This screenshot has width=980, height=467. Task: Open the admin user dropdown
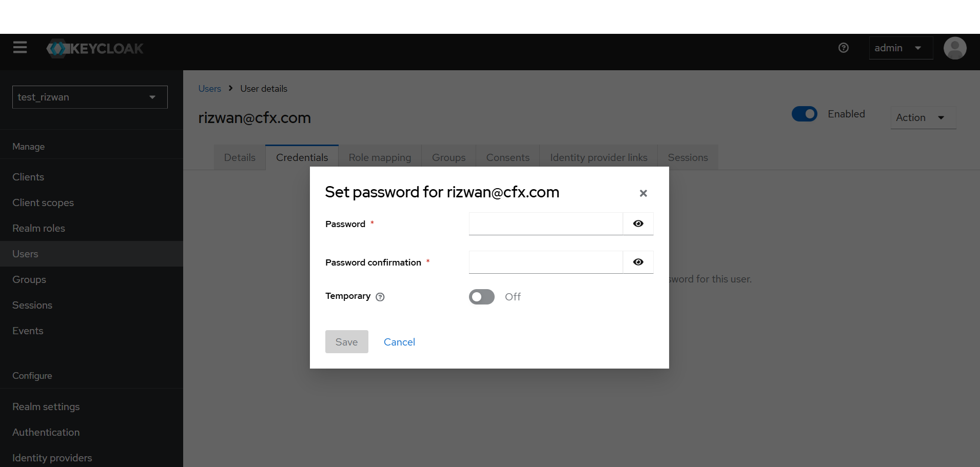click(900, 48)
